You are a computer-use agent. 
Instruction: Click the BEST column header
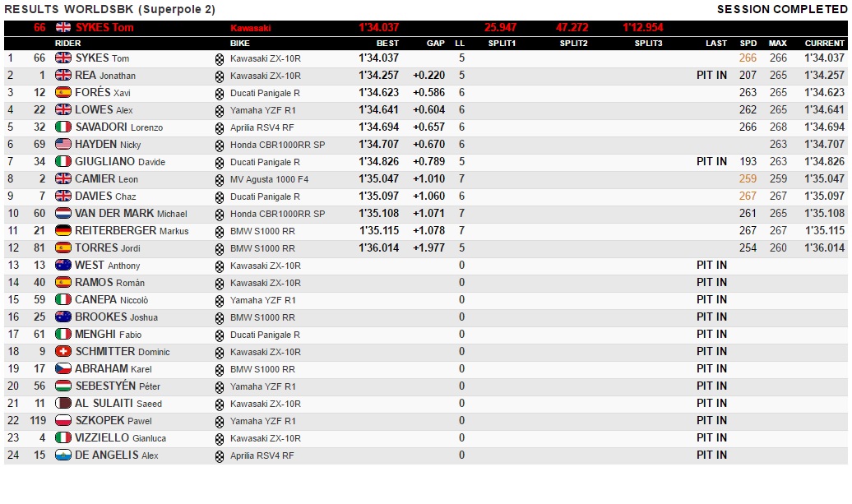(x=387, y=44)
